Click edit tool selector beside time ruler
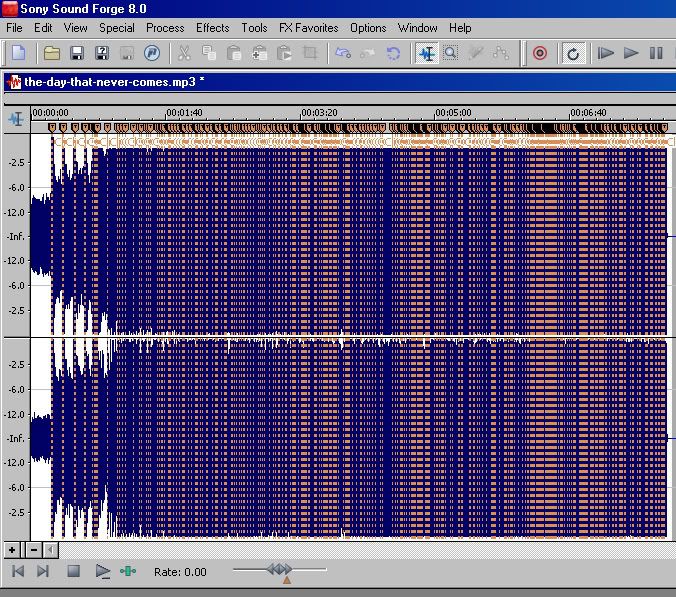Image resolution: width=676 pixels, height=597 pixels. click(x=16, y=119)
